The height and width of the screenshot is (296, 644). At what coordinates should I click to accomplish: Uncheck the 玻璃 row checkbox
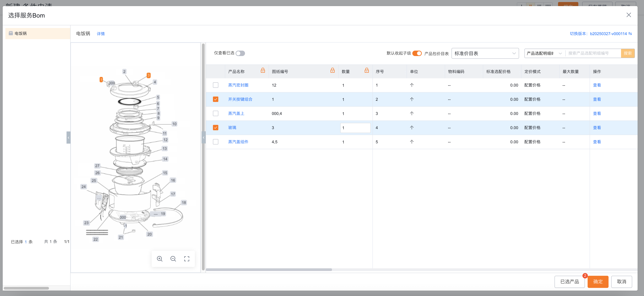(x=215, y=128)
